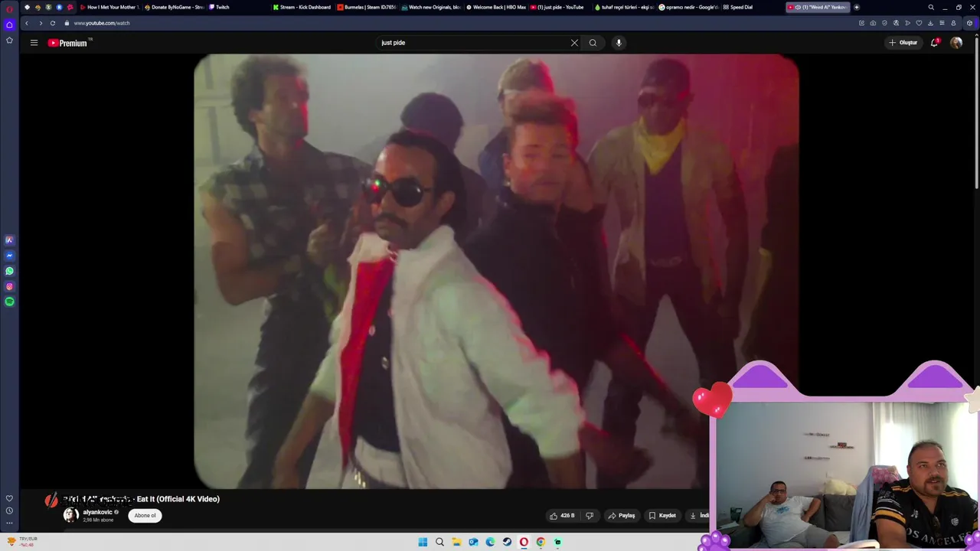Add page to favorites heart icon
This screenshot has width=980, height=551.
tap(919, 23)
